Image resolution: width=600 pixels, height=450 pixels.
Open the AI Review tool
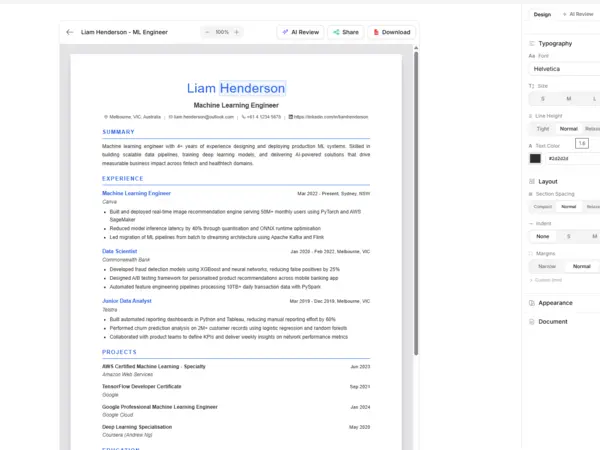click(300, 32)
